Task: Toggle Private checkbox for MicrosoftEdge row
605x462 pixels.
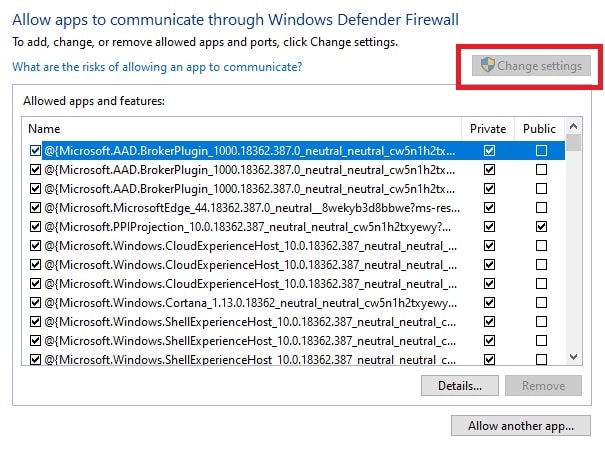Action: 489,208
